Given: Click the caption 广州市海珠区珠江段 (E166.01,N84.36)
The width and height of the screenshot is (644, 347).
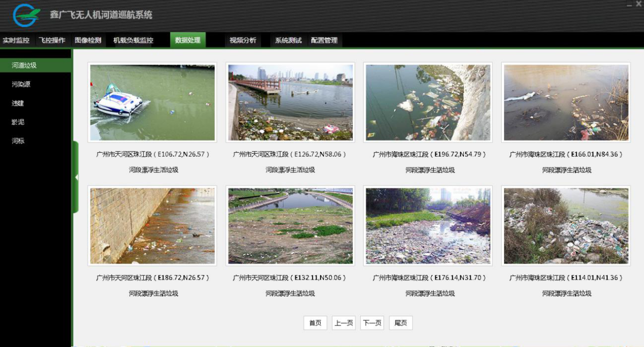Looking at the screenshot, I should point(567,155).
